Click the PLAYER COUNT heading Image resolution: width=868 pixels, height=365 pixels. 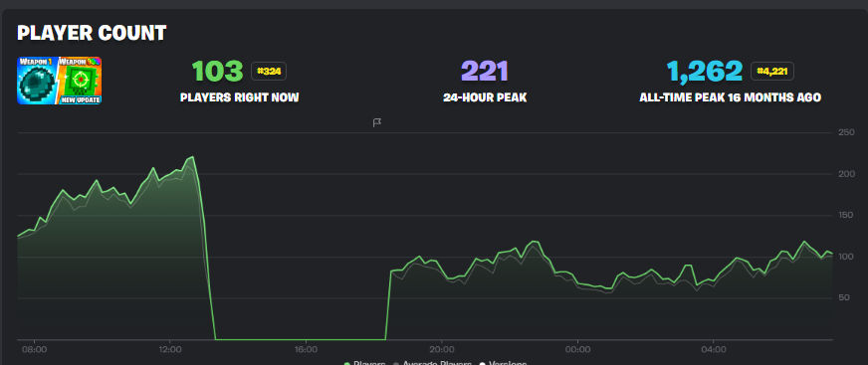point(92,33)
